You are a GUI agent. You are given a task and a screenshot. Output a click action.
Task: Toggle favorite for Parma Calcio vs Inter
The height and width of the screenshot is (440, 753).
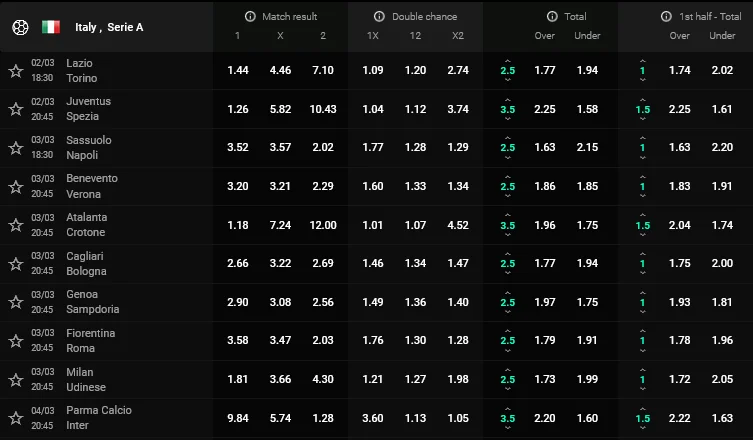[16, 418]
